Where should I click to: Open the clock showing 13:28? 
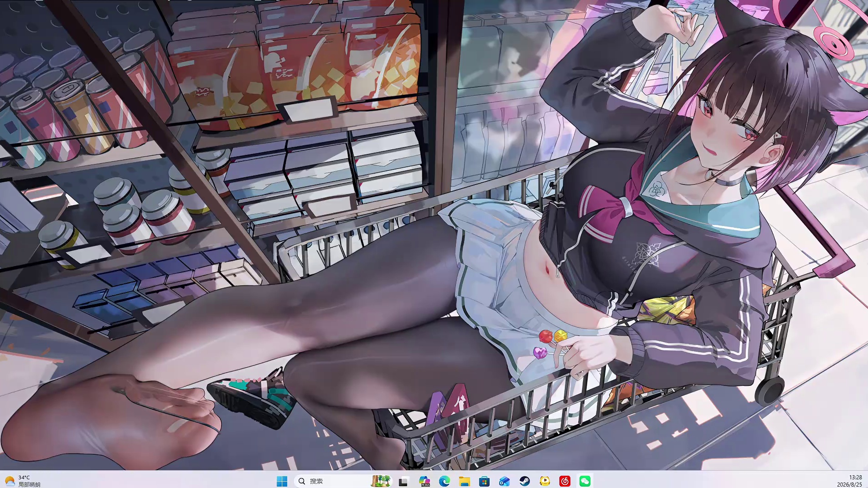pos(849,481)
